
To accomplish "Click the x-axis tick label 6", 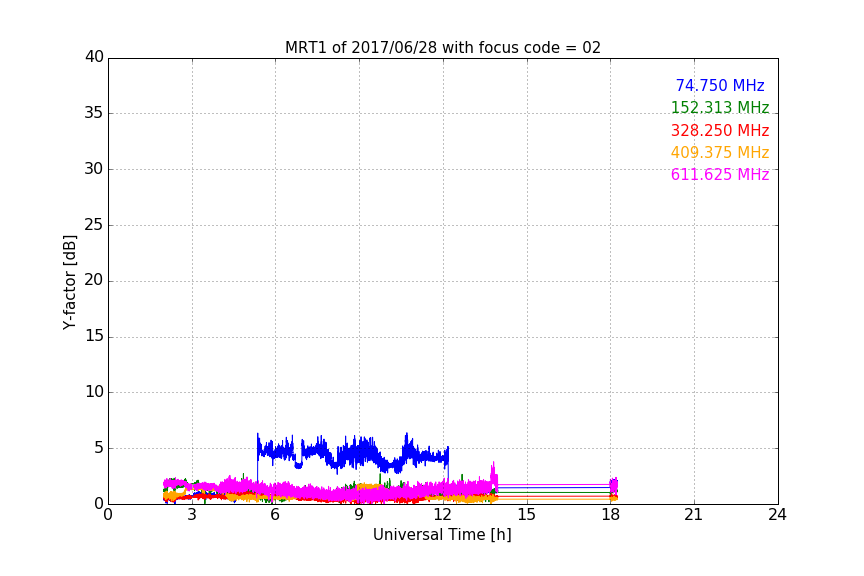I will click(276, 515).
